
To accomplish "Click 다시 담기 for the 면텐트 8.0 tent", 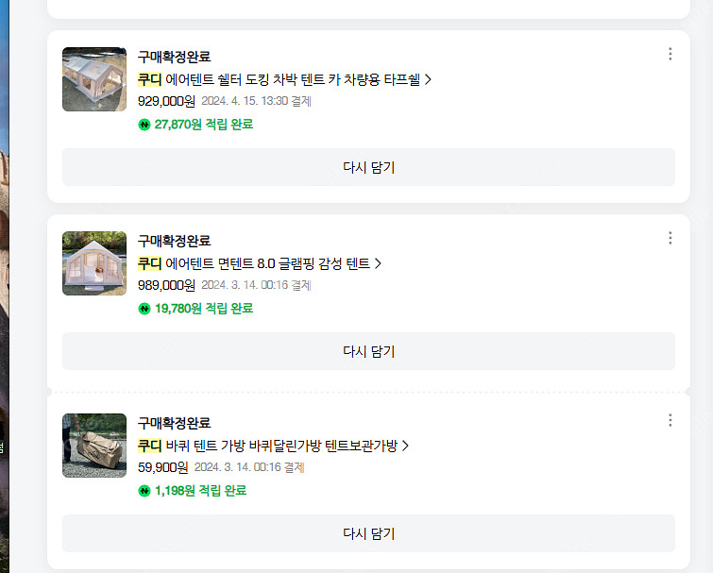I will point(368,352).
